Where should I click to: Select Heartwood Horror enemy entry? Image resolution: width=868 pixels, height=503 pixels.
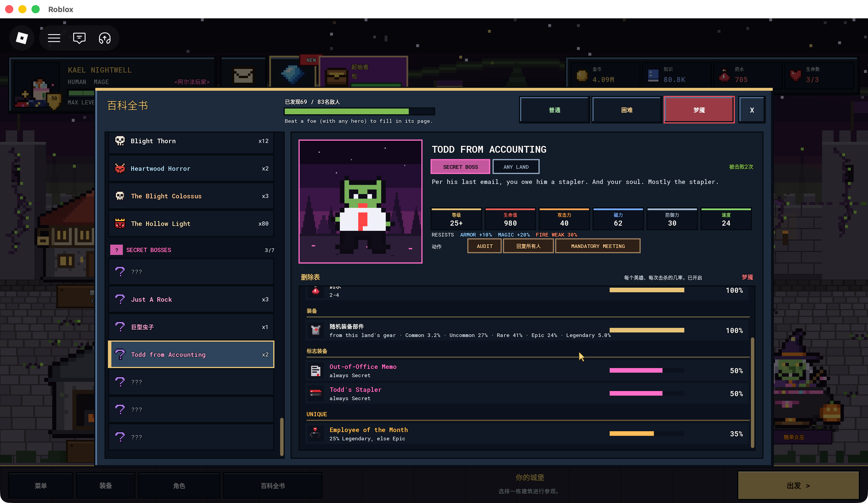(x=191, y=169)
